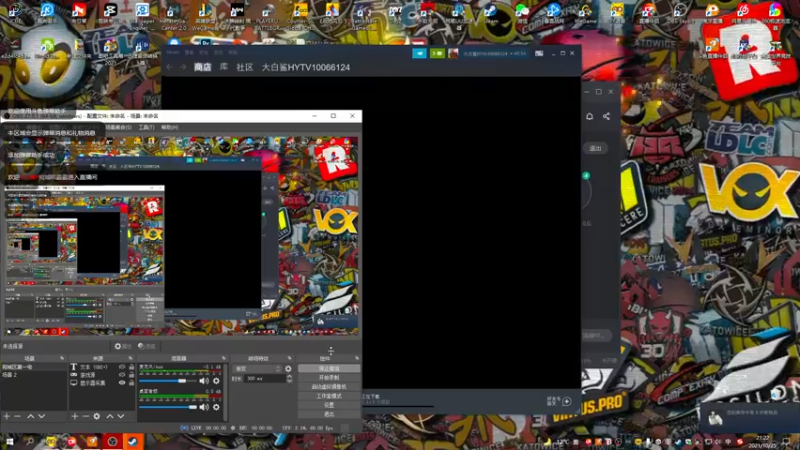
Task: Click the Steam profile avatar
Action: pos(453,54)
